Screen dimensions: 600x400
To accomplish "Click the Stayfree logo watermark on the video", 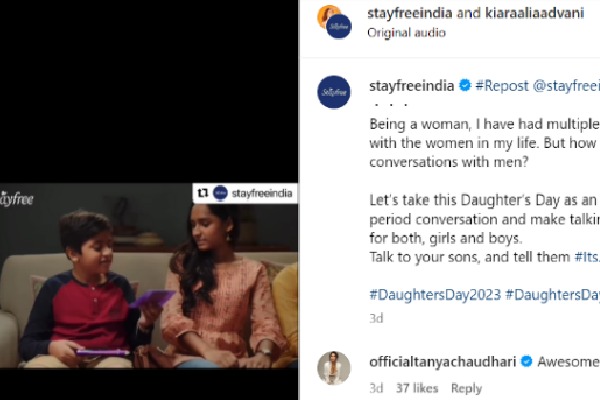I will pyautogui.click(x=17, y=199).
